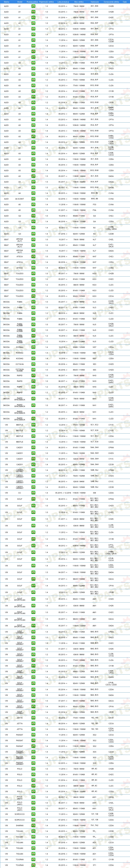Click the fuel icon in the VW CC row
The width and height of the screenshot is (130, 868).
[x=33, y=493]
